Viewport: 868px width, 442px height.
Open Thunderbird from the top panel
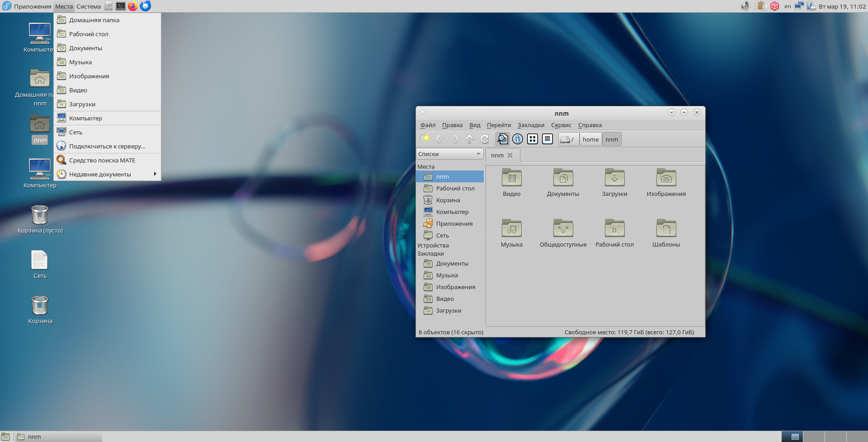(146, 6)
